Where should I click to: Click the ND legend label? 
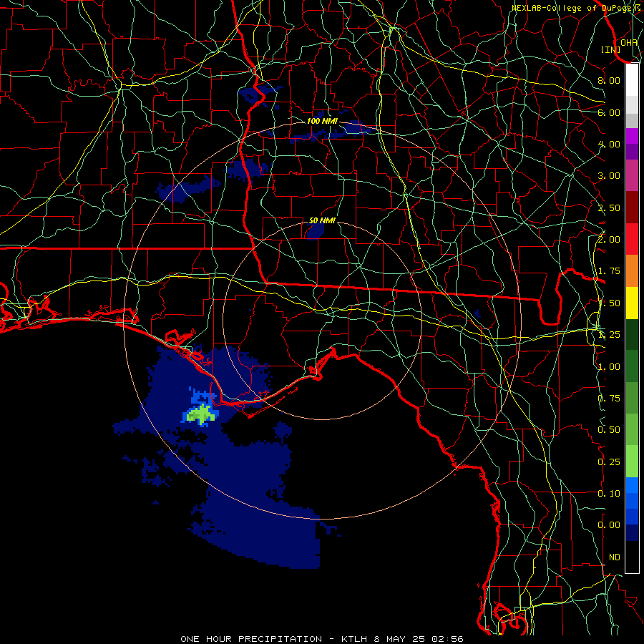coord(615,557)
